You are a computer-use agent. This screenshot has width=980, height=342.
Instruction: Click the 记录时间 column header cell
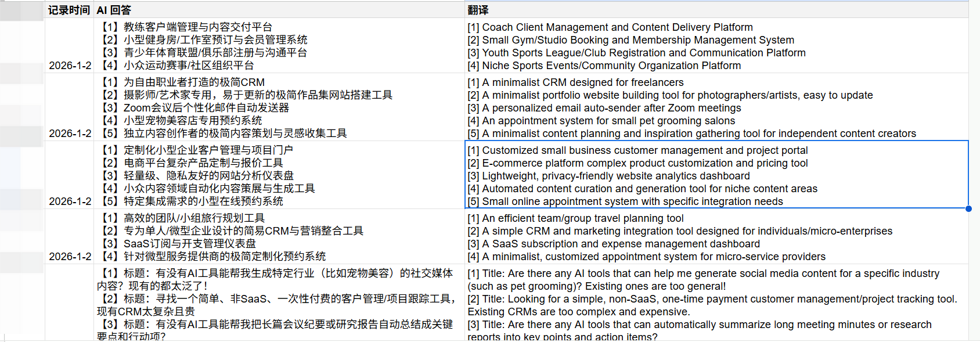pos(69,10)
